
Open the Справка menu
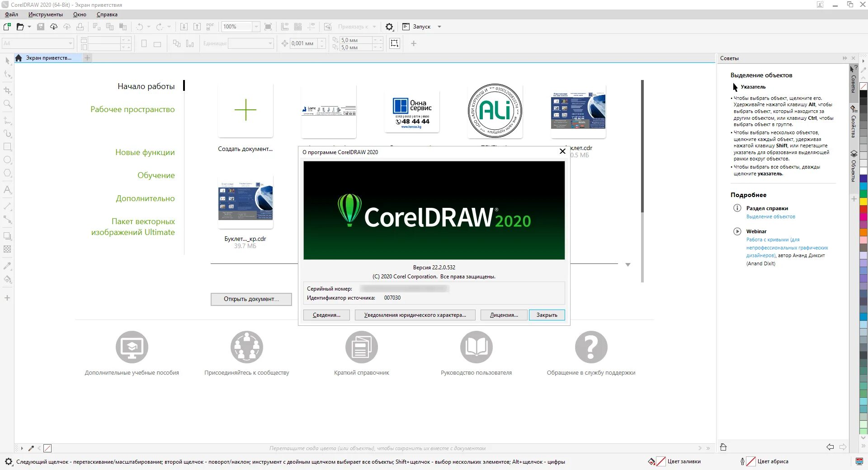tap(107, 14)
